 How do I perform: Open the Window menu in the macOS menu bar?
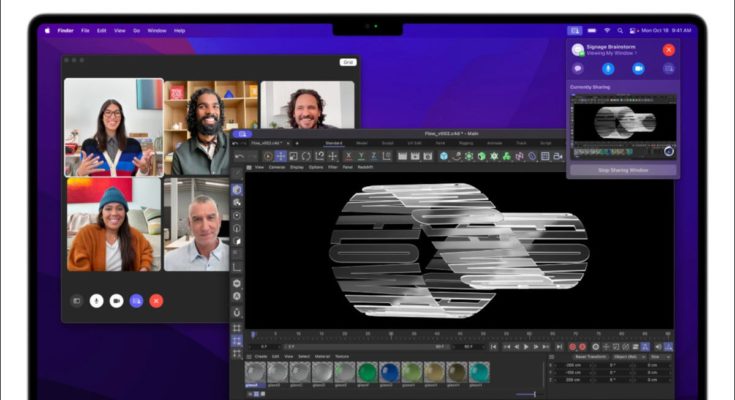(x=157, y=31)
